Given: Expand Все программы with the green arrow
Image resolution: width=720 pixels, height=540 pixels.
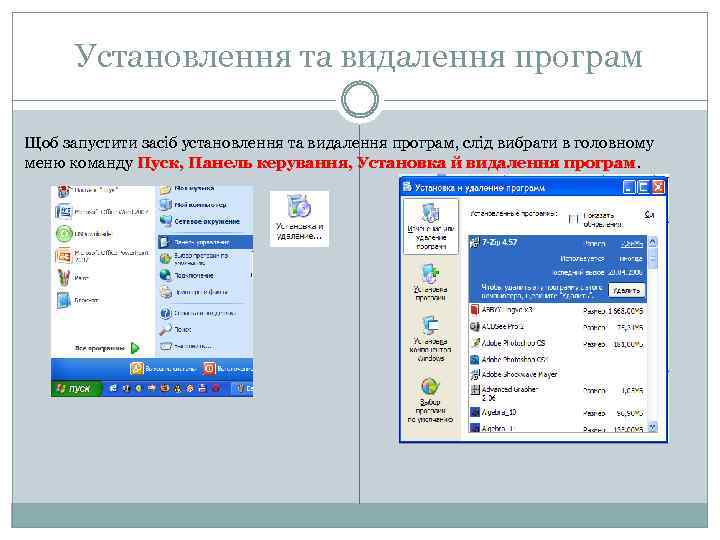Looking at the screenshot, I should (107, 348).
